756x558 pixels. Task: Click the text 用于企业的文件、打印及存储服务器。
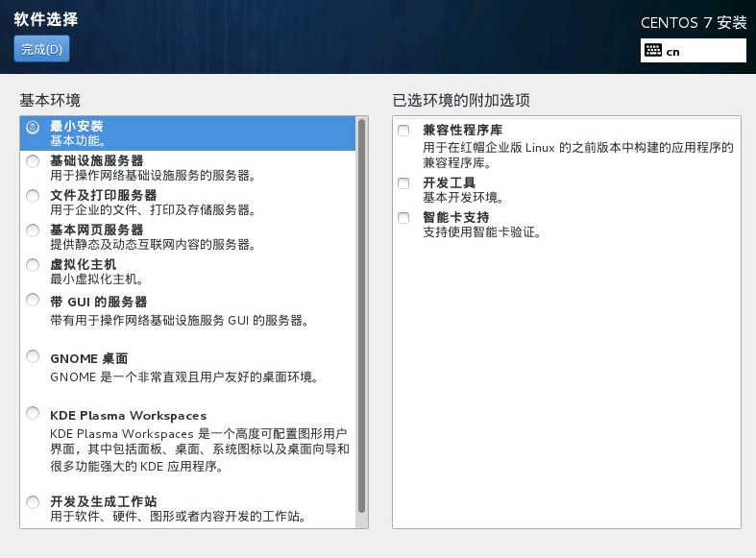153,210
